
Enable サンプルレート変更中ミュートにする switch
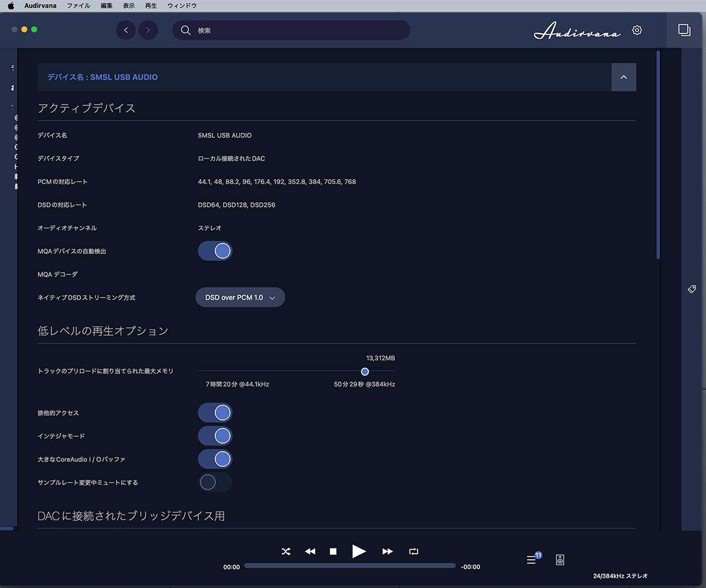coord(215,482)
